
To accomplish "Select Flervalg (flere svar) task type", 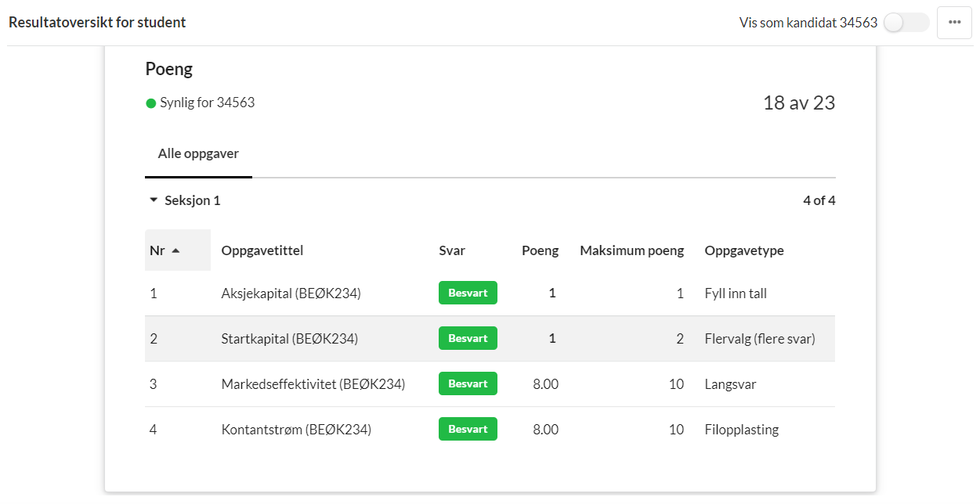I will point(760,339).
